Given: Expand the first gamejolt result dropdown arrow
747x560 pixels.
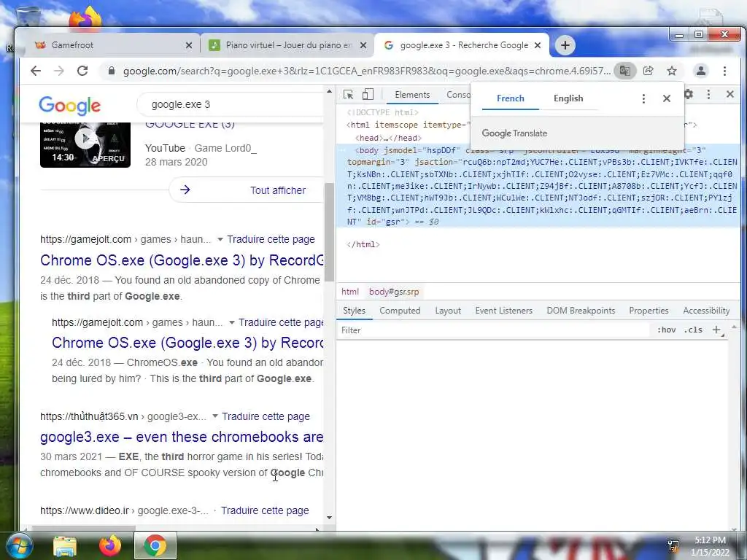Looking at the screenshot, I should [x=220, y=239].
